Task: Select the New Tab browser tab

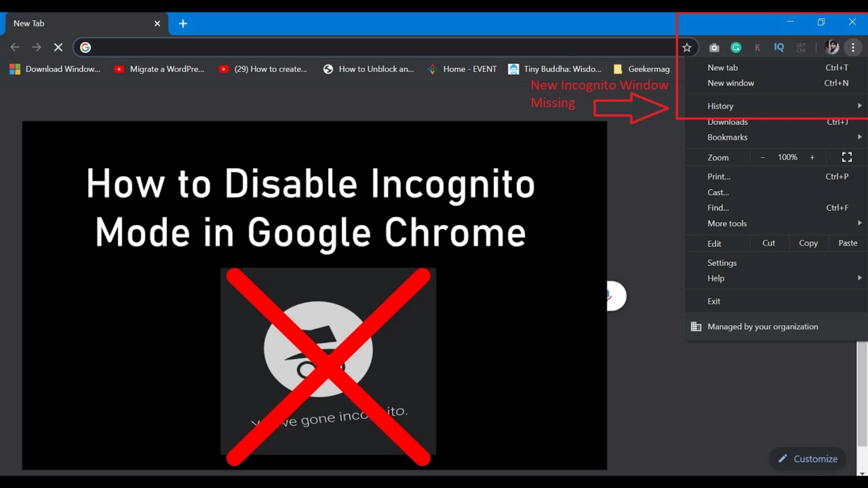Action: [x=86, y=23]
